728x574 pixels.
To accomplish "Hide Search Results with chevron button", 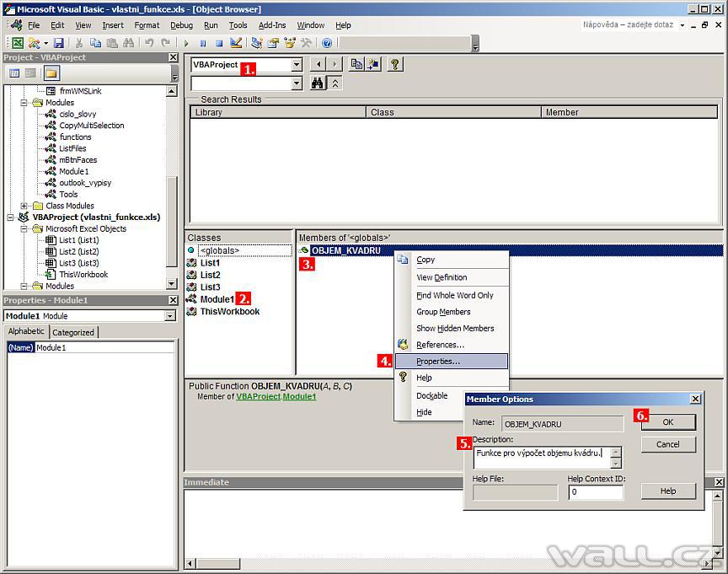I will coord(335,83).
